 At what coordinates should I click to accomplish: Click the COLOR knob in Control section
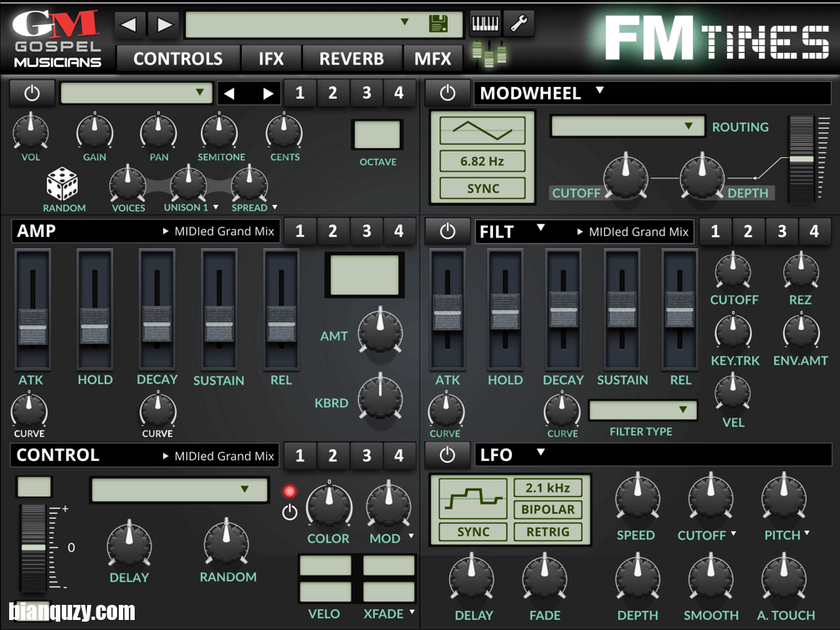point(329,505)
